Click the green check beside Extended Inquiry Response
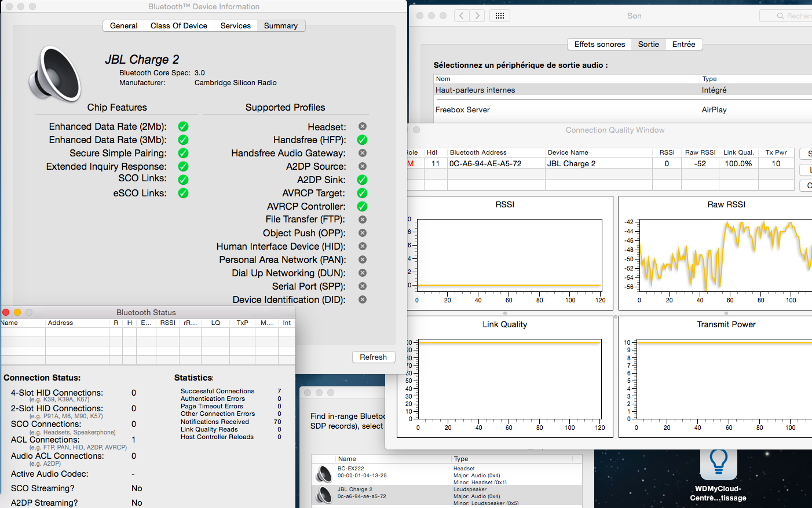812x508 pixels. click(183, 166)
